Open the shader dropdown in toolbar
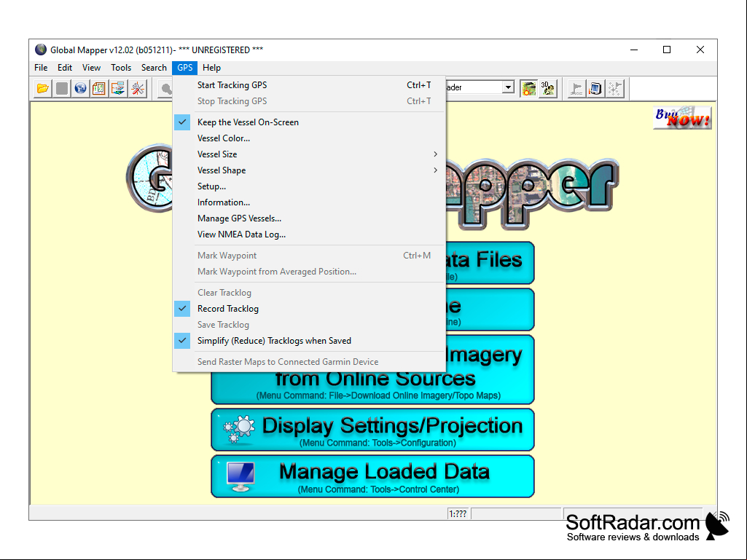The height and width of the screenshot is (560, 747). click(508, 87)
